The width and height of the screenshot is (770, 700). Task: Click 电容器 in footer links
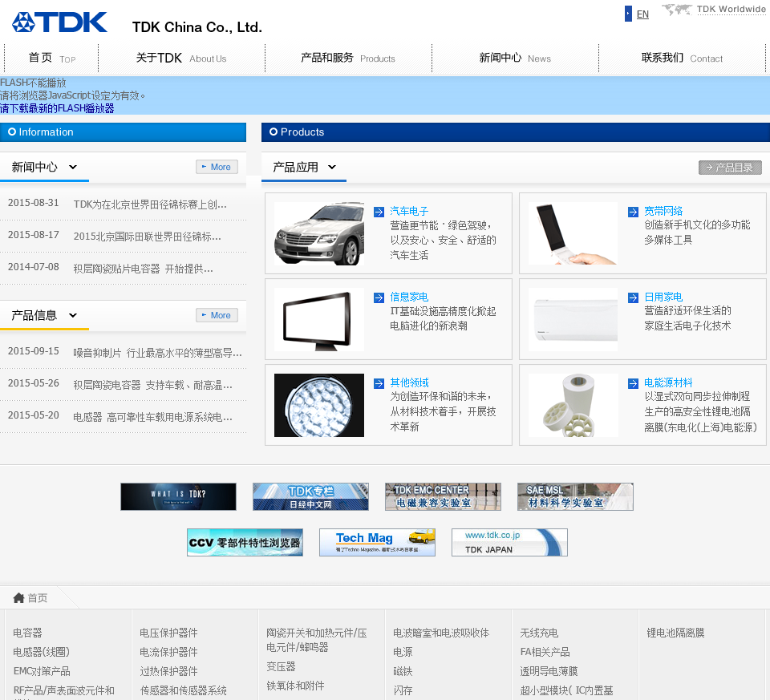(27, 633)
